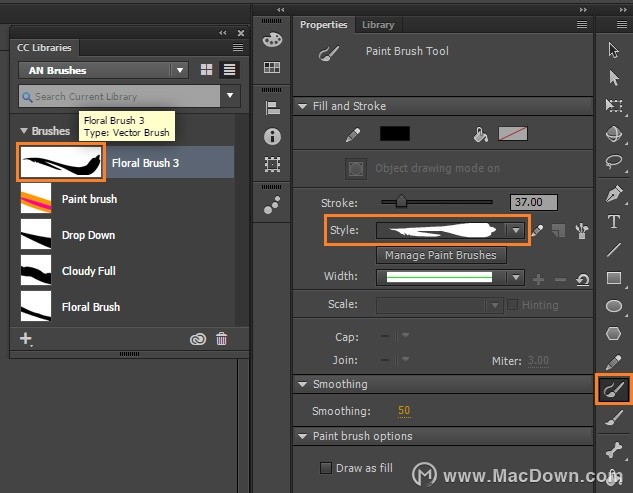The width and height of the screenshot is (633, 493).
Task: Select the Bone tool
Action: (614, 450)
